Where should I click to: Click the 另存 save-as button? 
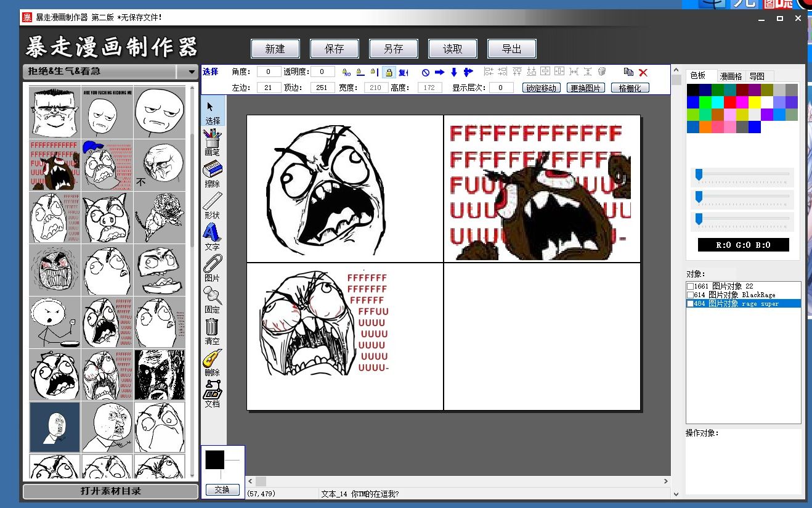[394, 49]
